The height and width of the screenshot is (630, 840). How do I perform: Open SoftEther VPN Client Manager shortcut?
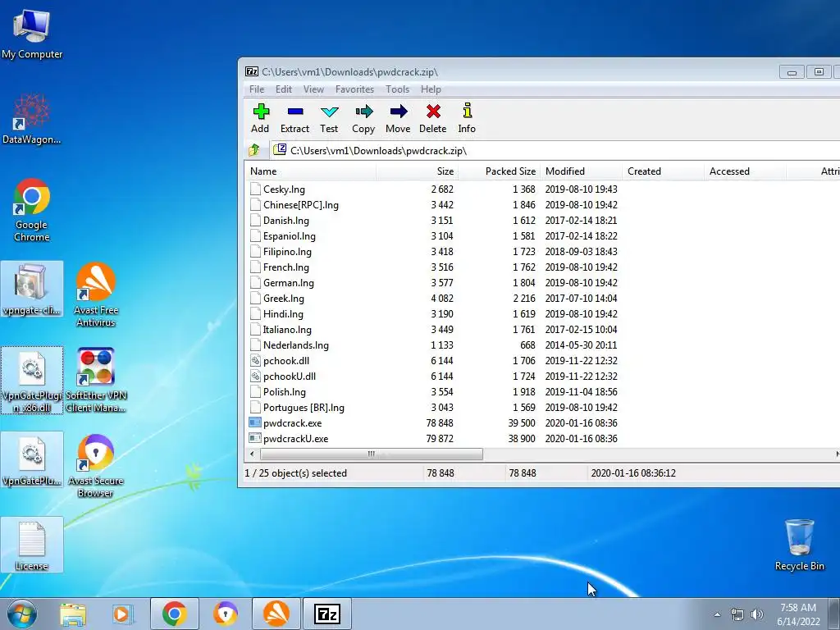(x=95, y=380)
